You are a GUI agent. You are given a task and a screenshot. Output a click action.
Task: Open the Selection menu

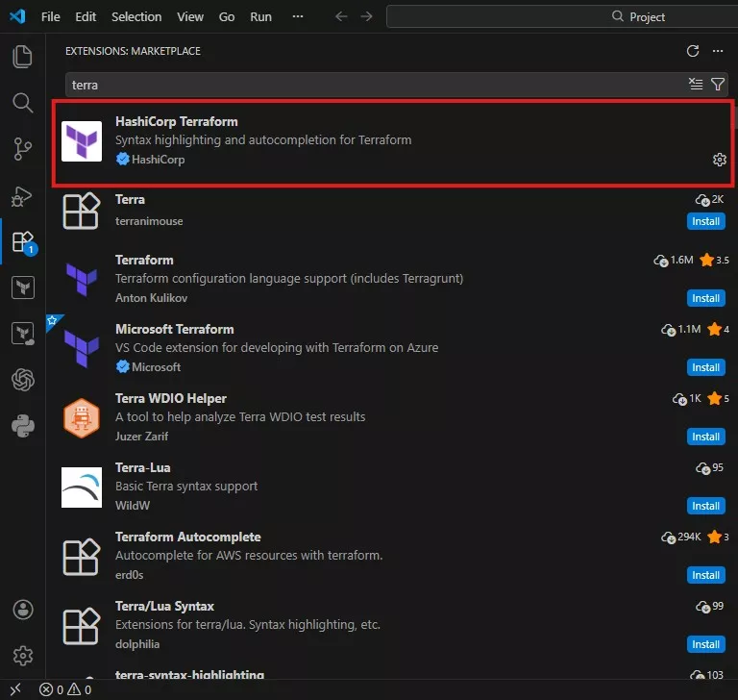pos(136,16)
